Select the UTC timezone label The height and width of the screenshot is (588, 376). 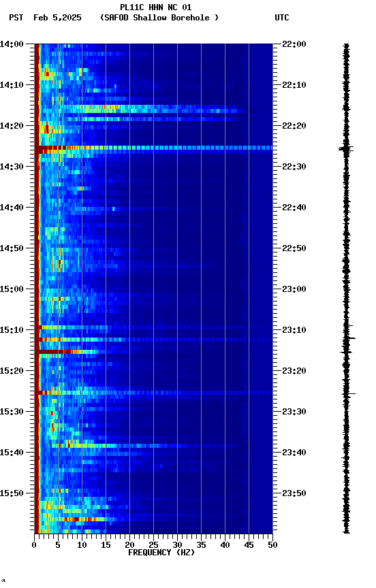(x=282, y=18)
